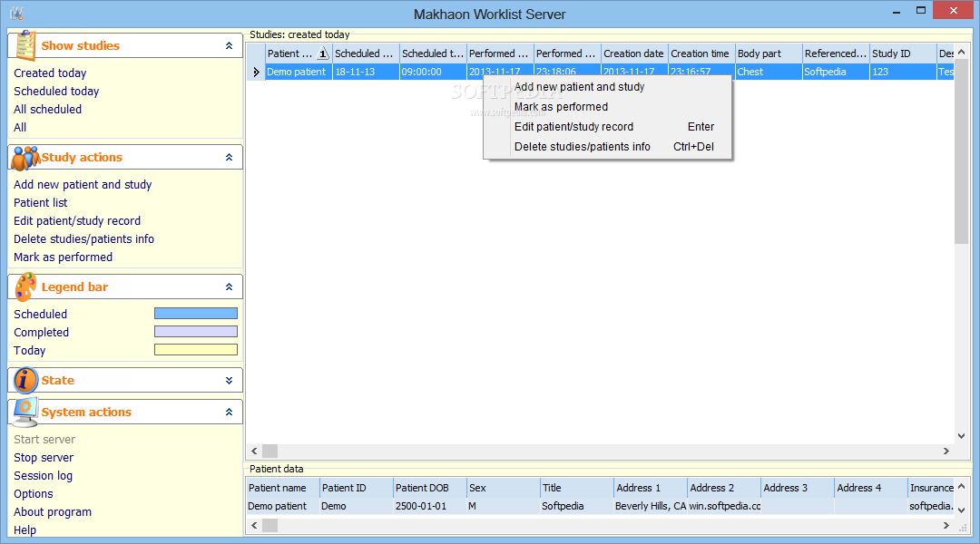The width and height of the screenshot is (980, 544).
Task: Open About program
Action: [x=53, y=512]
